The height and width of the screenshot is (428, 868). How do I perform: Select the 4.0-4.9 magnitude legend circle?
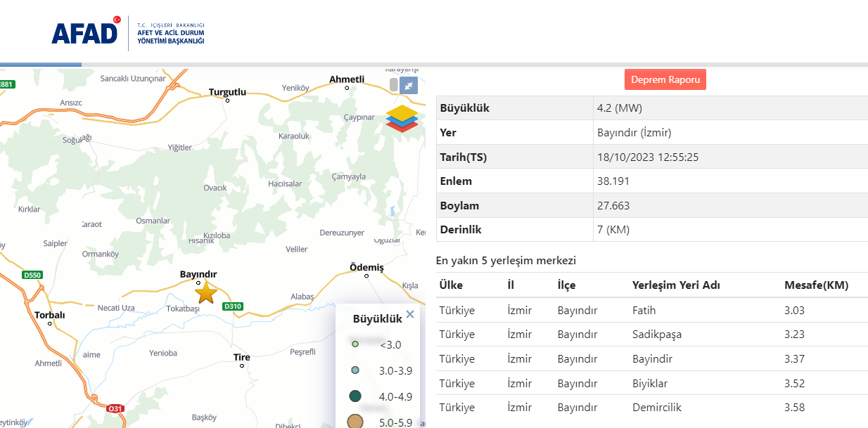(x=355, y=396)
